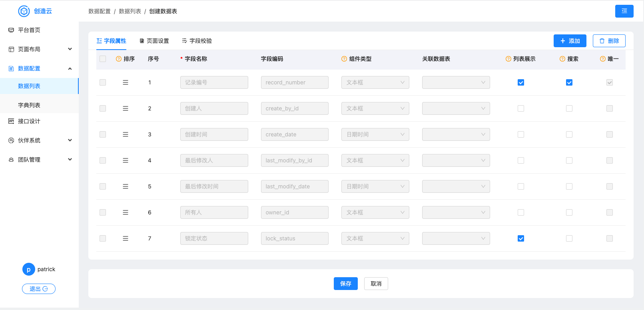Click the 取消 button
Viewport: 644px width, 310px height.
(x=376, y=284)
